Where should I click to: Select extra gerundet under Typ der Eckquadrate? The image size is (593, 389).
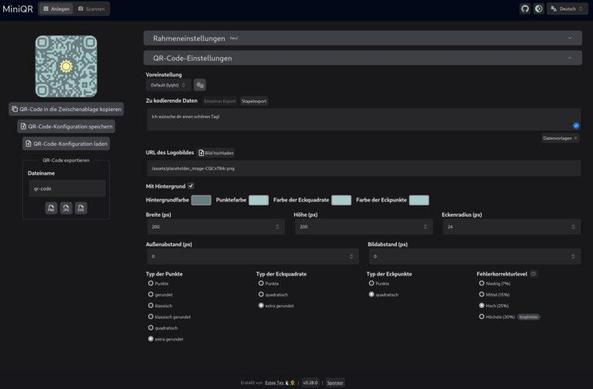point(261,305)
